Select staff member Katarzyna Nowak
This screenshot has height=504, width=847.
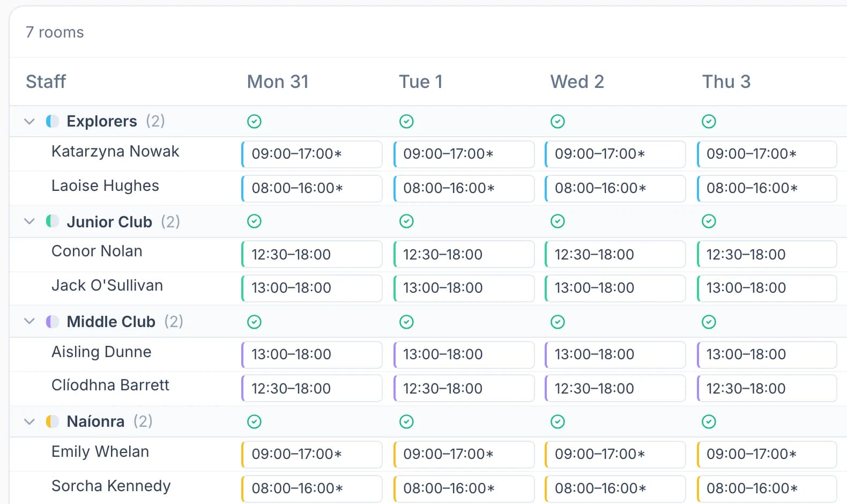pyautogui.click(x=115, y=152)
